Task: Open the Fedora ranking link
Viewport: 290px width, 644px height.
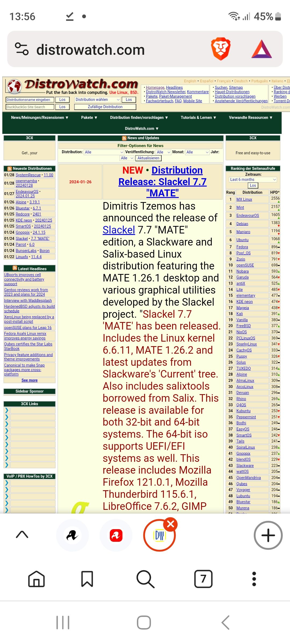Action: [x=242, y=247]
